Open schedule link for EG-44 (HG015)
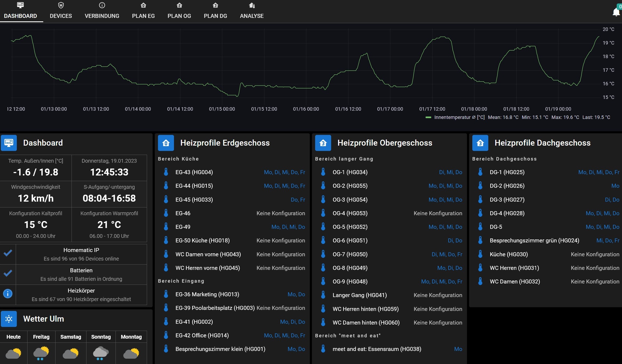622x364 pixels. (x=284, y=186)
